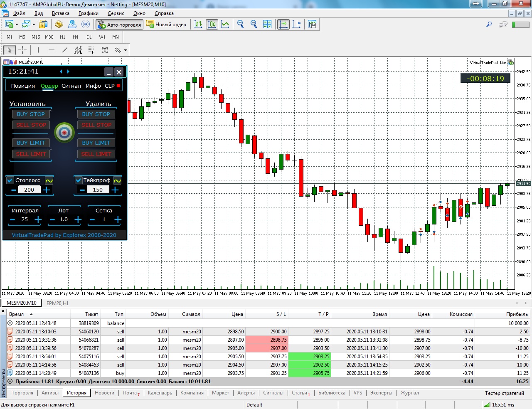Viewport: 532px width, 409px height.
Task: Click the Stoploss value field showing 200
Action: point(29,190)
